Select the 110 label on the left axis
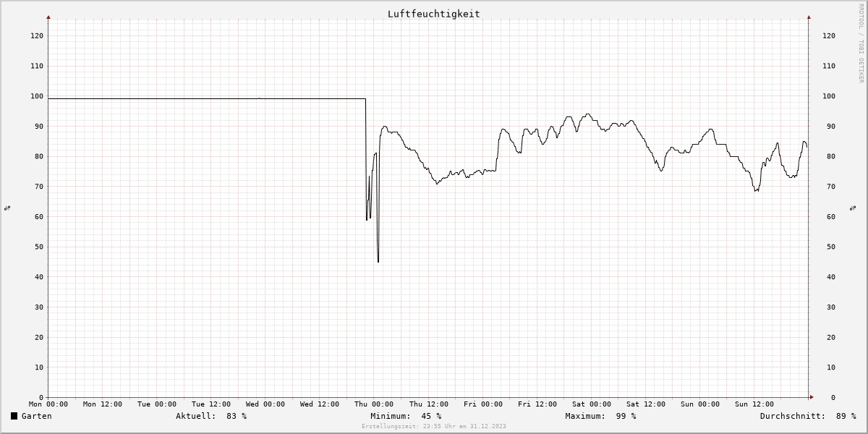 point(38,66)
